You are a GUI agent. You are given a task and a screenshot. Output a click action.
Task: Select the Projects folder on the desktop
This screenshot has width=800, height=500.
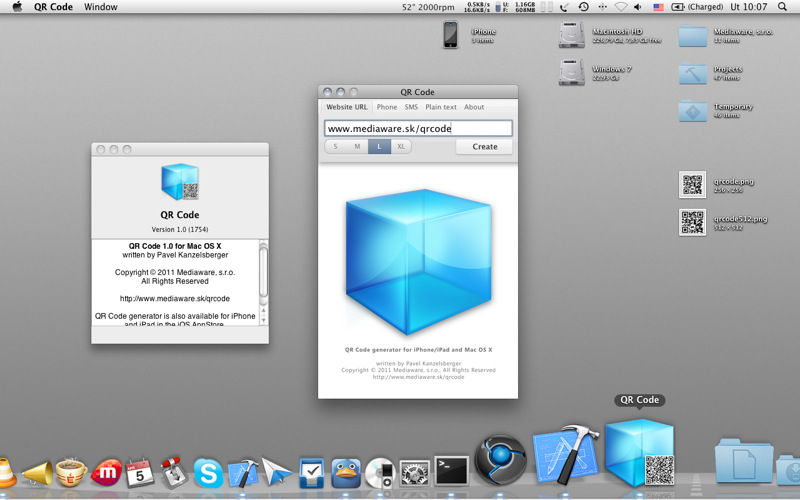click(x=692, y=73)
